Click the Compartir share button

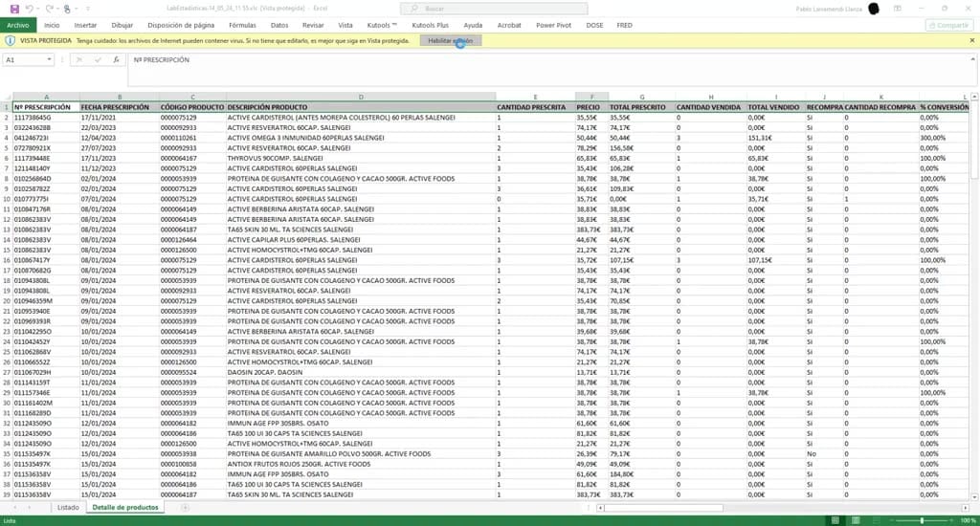point(948,25)
